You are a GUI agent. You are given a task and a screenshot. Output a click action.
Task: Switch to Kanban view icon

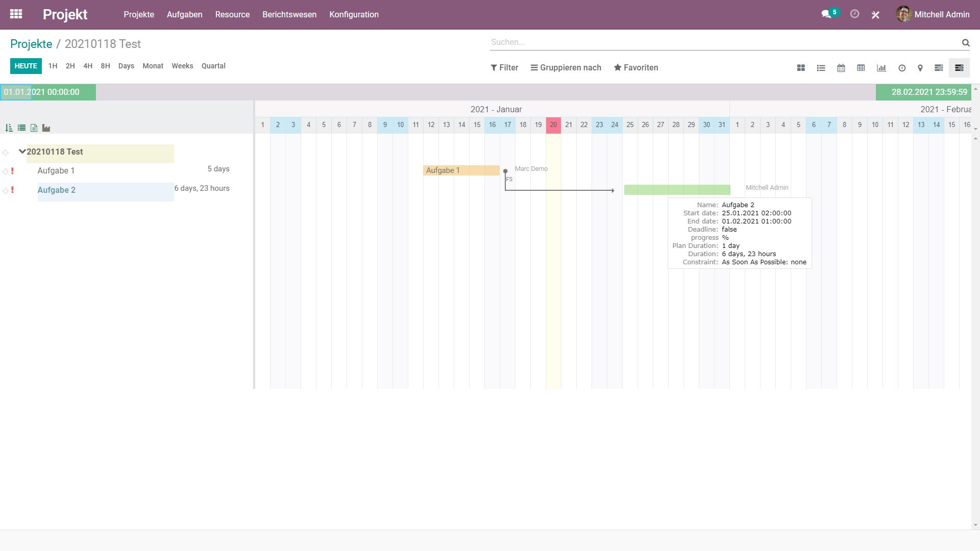point(801,68)
